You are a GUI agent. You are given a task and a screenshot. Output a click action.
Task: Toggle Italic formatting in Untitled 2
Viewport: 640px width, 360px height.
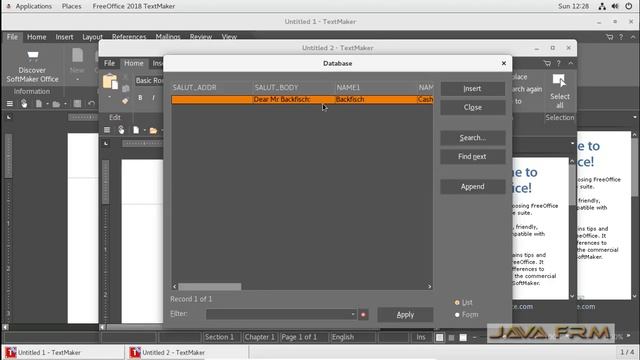pyautogui.click(x=153, y=98)
